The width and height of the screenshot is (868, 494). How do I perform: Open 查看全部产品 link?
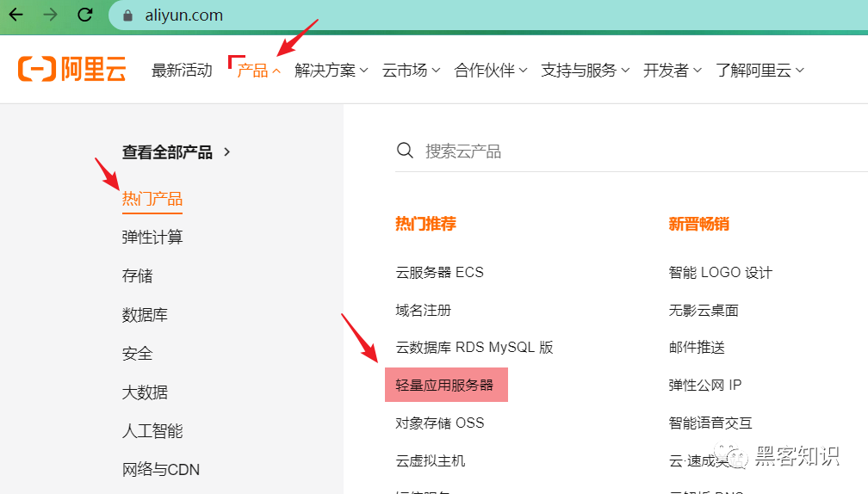[176, 152]
